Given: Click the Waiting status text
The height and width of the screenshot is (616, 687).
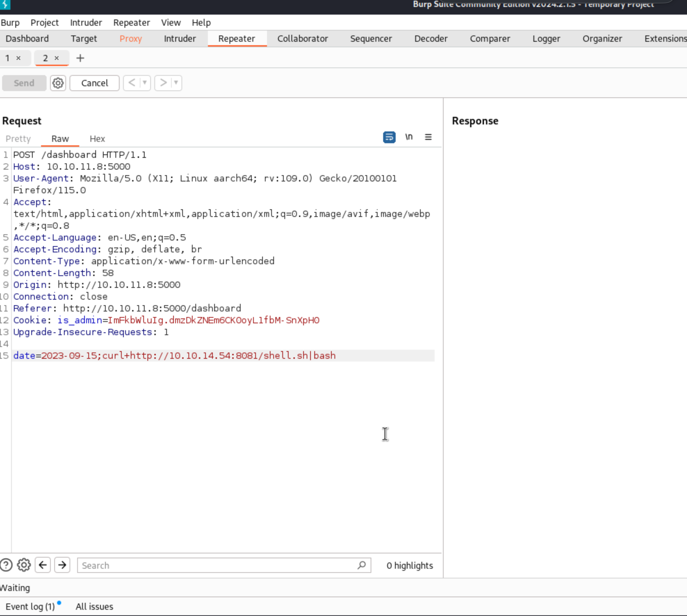Looking at the screenshot, I should pyautogui.click(x=15, y=588).
